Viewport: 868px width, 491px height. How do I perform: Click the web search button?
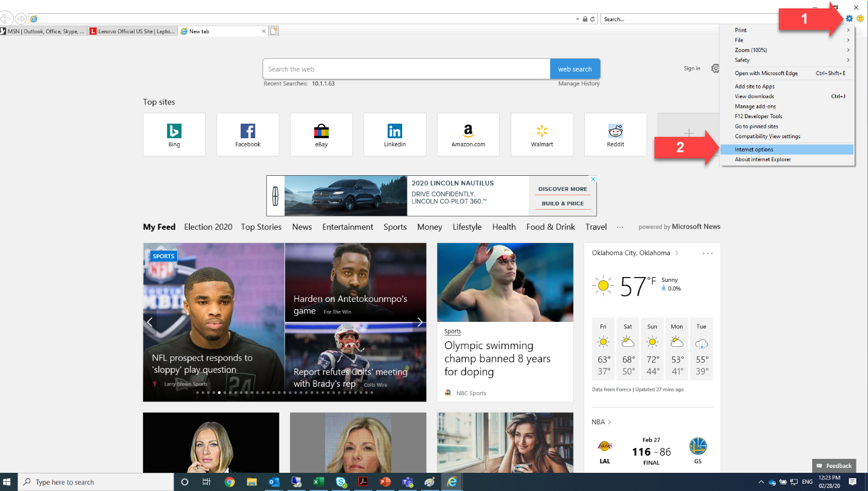click(x=575, y=69)
